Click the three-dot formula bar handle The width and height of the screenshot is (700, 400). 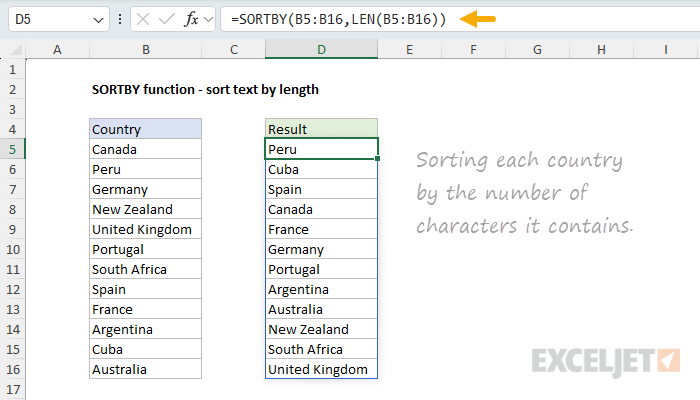click(x=120, y=19)
